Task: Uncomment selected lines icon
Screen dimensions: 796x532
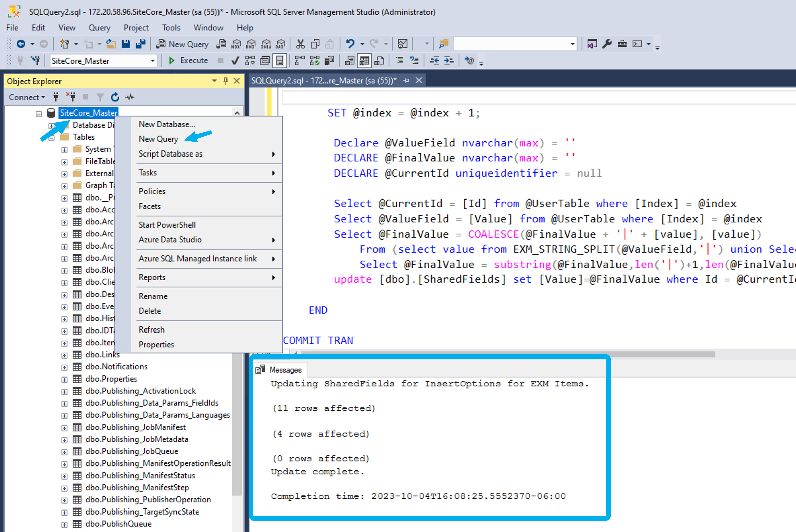Action: point(414,61)
